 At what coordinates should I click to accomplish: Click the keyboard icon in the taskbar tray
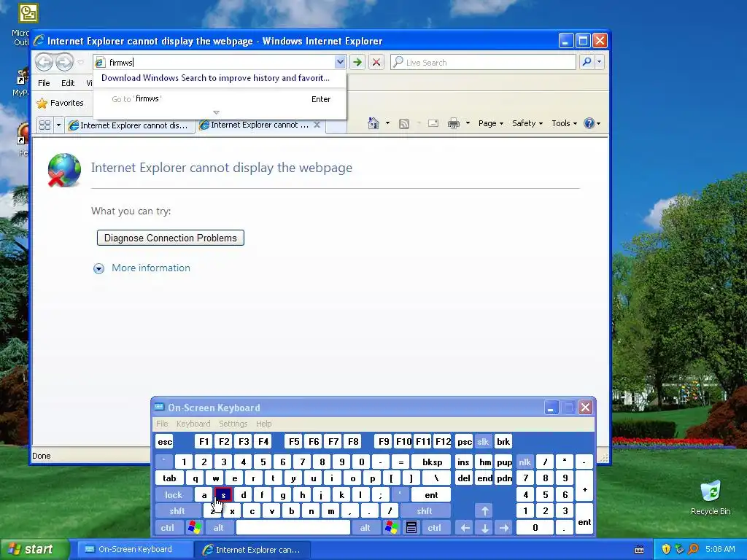639,550
